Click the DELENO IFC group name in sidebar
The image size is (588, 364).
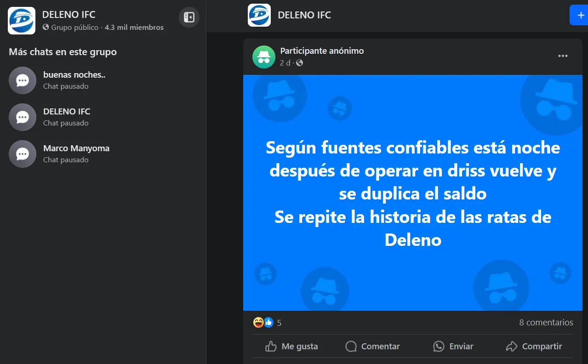[x=69, y=14]
